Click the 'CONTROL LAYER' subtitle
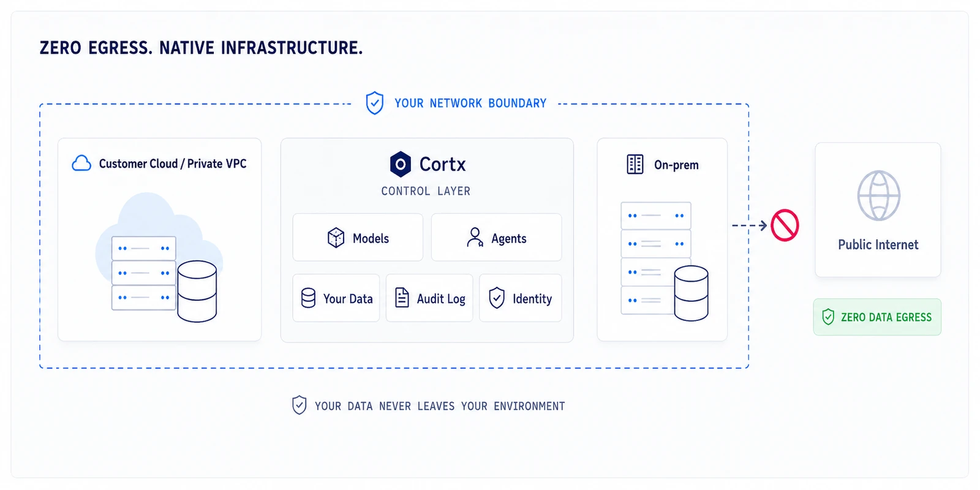The height and width of the screenshot is (490, 980). point(426,191)
